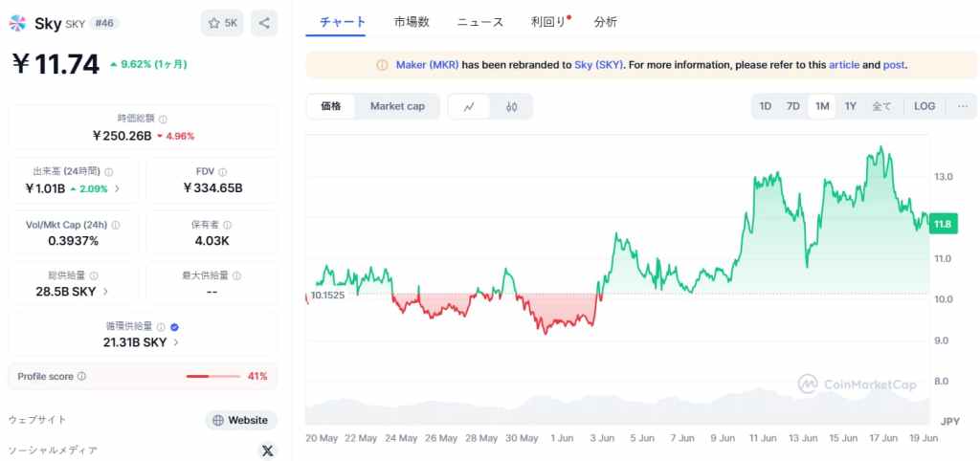Click the info icon in rebrand notice
This screenshot has height=461, width=980.
[382, 65]
